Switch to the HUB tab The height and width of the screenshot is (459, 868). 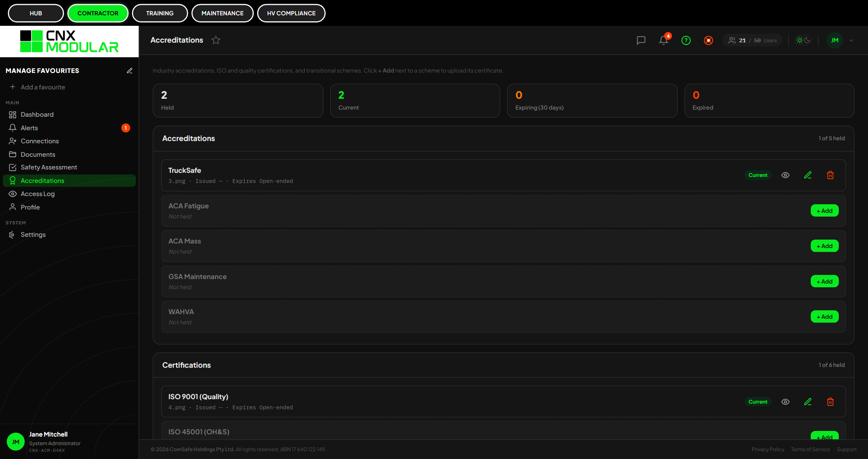pos(36,13)
